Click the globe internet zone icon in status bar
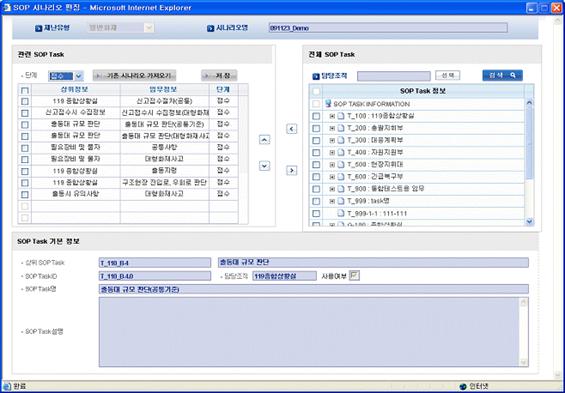The height and width of the screenshot is (393, 565). (463, 387)
